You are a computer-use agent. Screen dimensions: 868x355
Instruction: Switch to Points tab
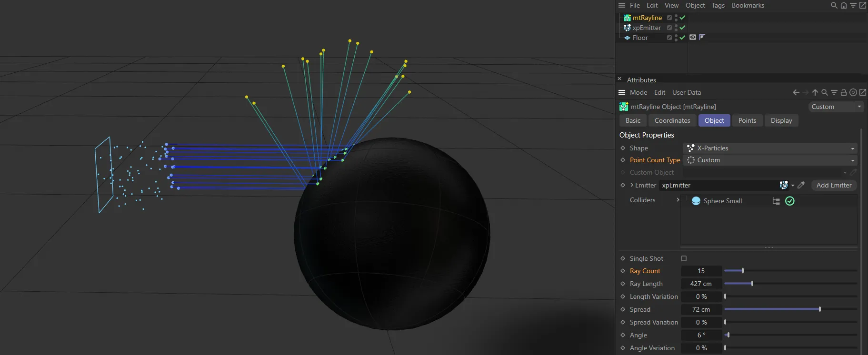click(747, 120)
